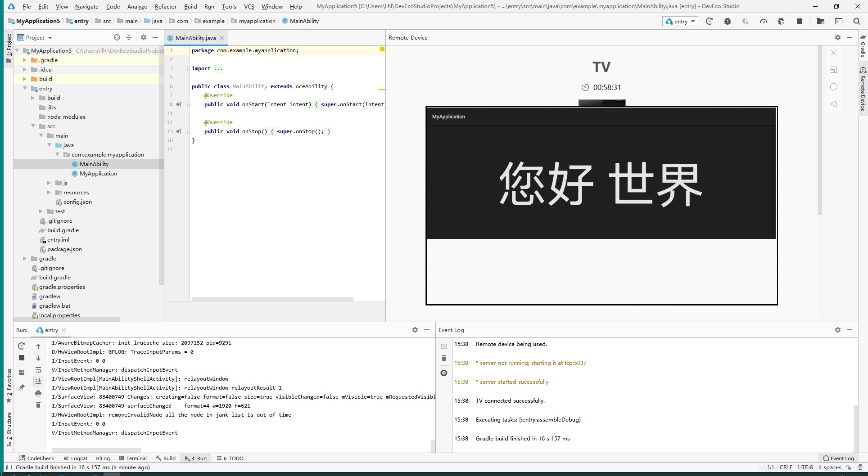Viewport: 868px width, 476px height.
Task: Open Project panel settings gear
Action: pos(144,37)
